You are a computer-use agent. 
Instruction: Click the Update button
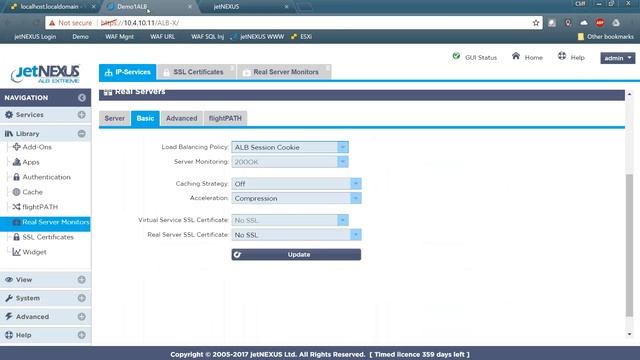[x=296, y=255]
